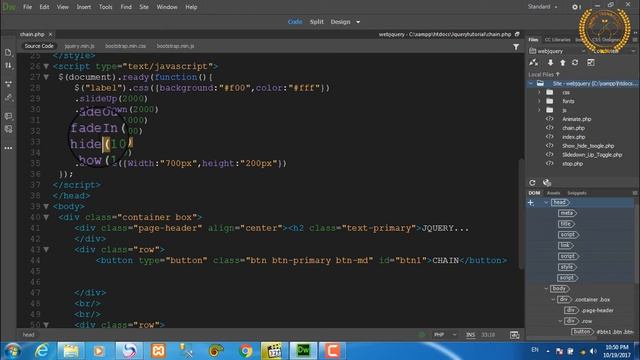Switch to Design view
The width and height of the screenshot is (640, 360).
click(340, 22)
